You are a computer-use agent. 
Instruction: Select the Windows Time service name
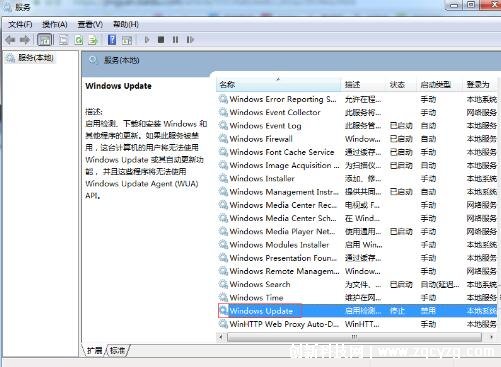tap(256, 297)
